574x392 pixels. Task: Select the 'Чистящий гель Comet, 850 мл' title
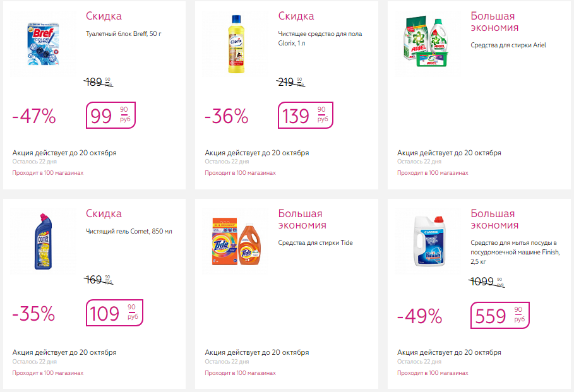click(x=129, y=231)
